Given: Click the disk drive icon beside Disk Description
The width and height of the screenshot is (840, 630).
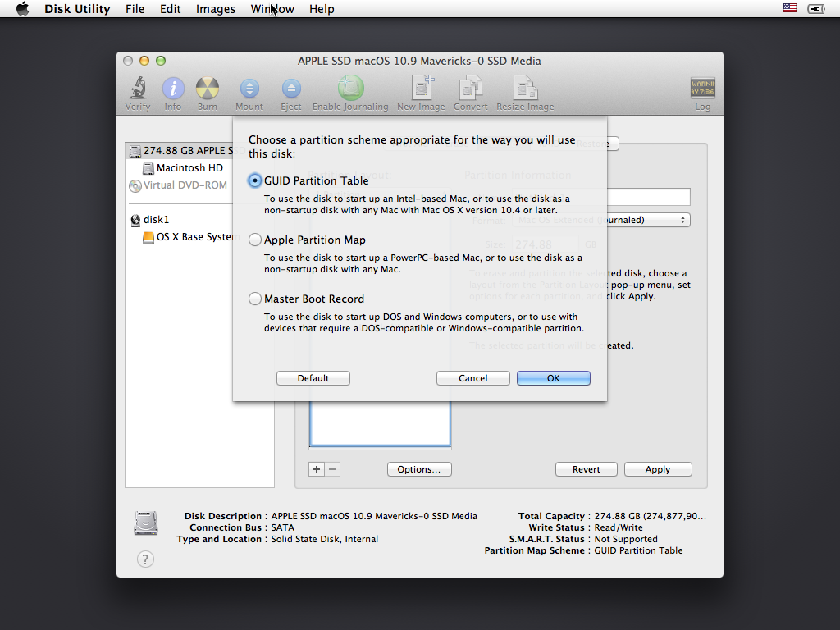Looking at the screenshot, I should coord(146,523).
